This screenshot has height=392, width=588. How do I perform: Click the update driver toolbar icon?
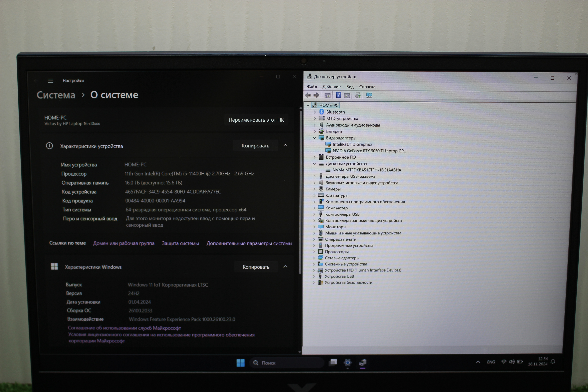click(358, 95)
